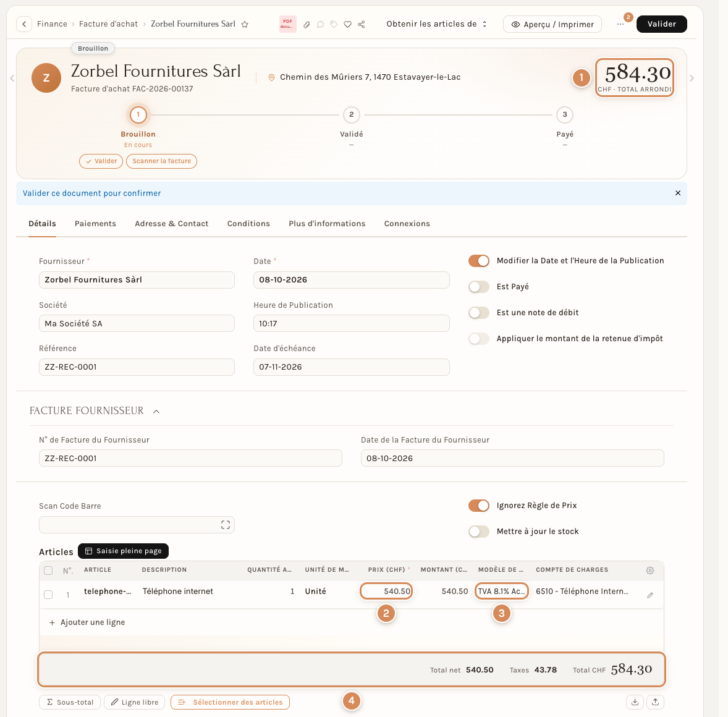The image size is (728, 717).
Task: Open the three-dots more actions menu
Action: coord(620,24)
